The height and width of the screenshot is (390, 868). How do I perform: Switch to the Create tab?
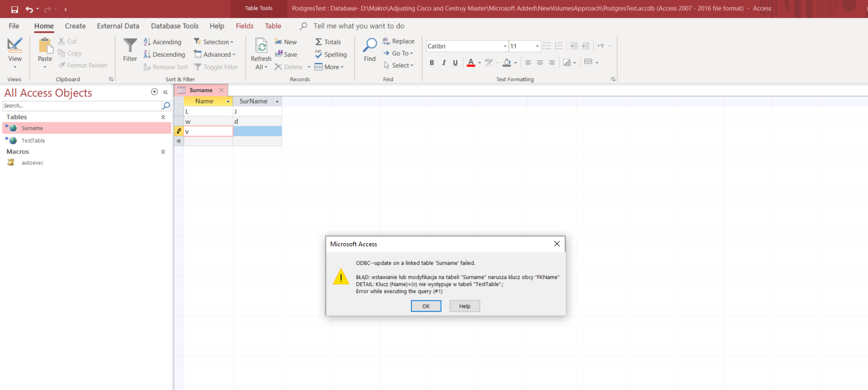click(75, 26)
